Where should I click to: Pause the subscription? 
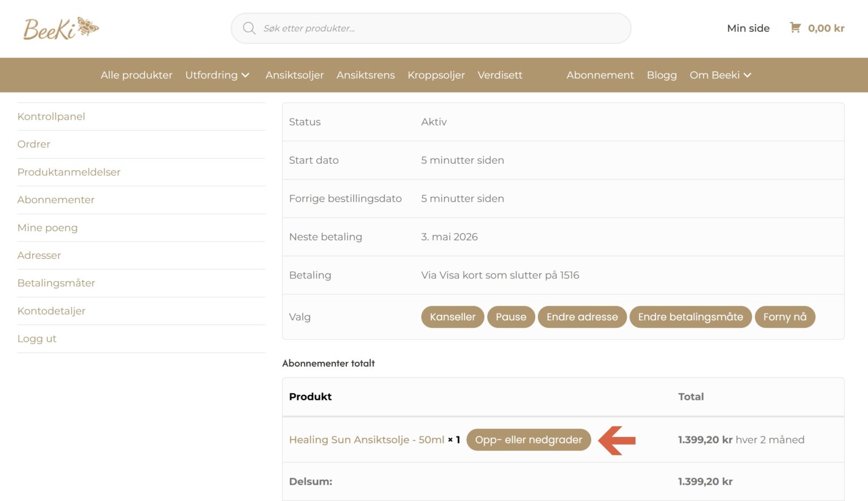click(x=510, y=317)
